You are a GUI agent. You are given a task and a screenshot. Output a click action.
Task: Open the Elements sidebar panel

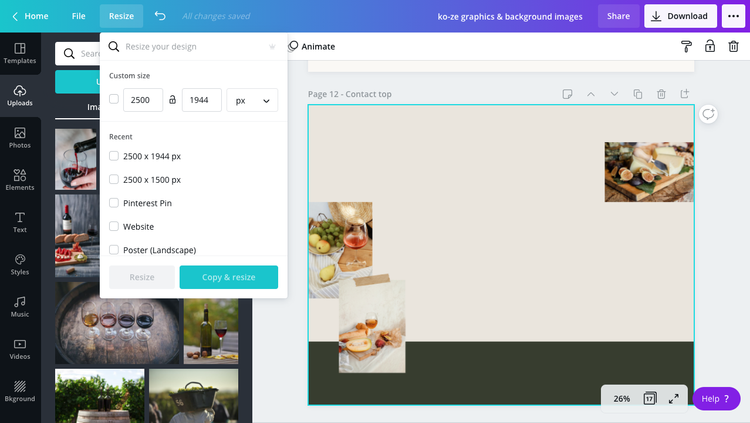point(20,179)
